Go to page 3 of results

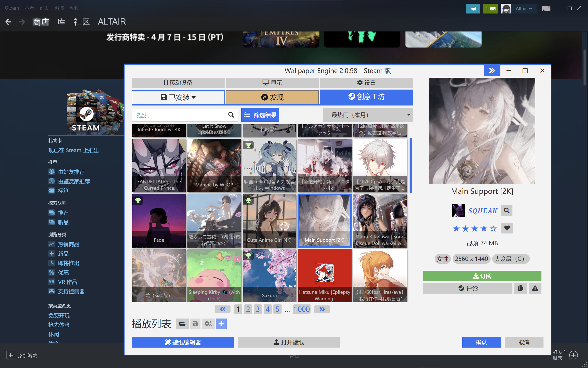(258, 309)
